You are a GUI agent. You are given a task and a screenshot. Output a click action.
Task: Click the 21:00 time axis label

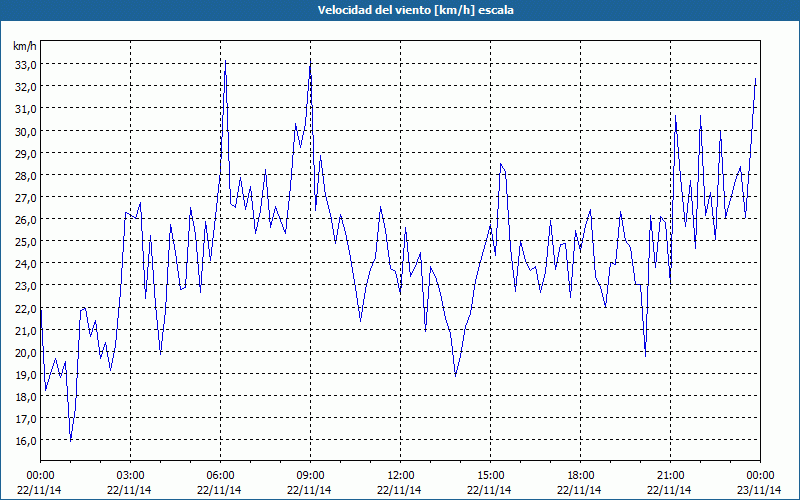670,476
